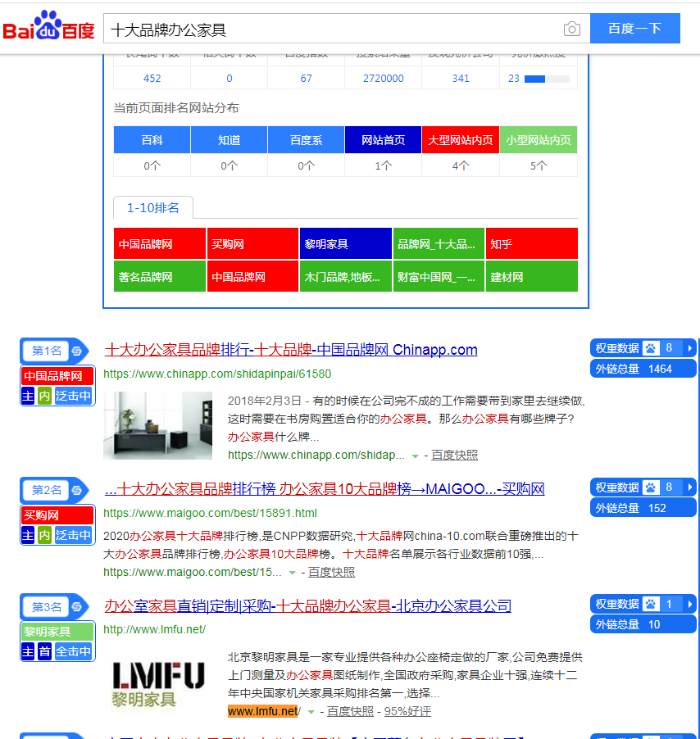Click the paw icon in third 权重数据
700x739 pixels.
pyautogui.click(x=651, y=604)
